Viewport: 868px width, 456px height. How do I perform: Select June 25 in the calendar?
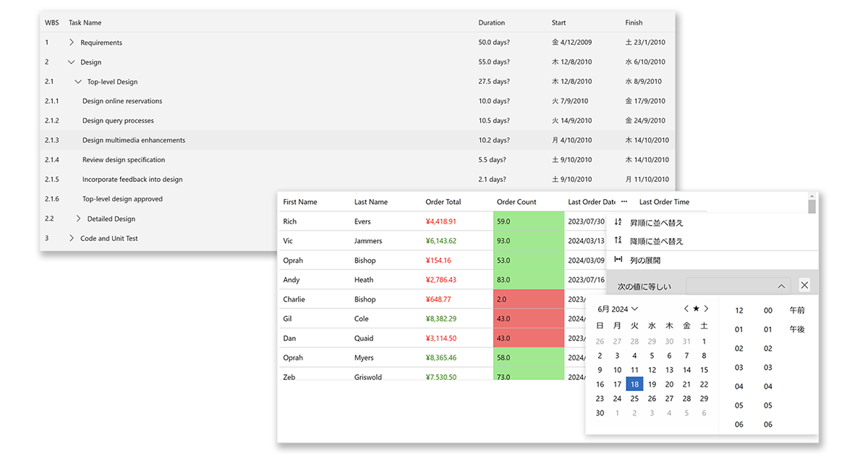click(634, 398)
